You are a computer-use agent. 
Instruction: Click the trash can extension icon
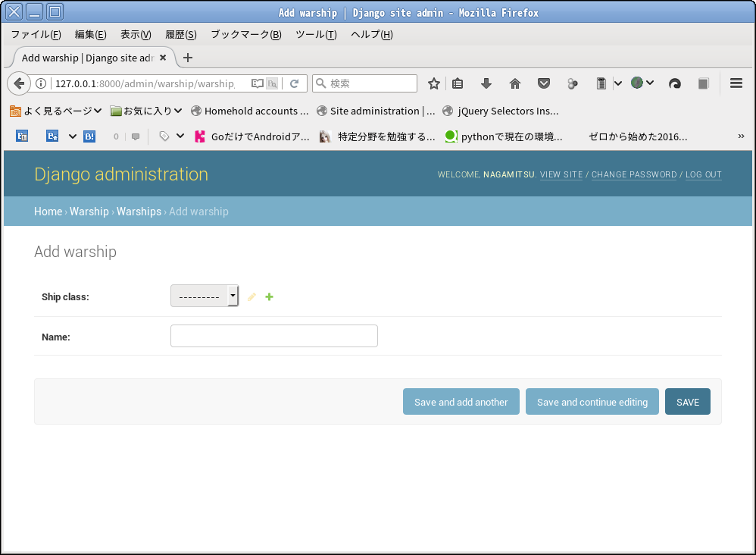[601, 83]
